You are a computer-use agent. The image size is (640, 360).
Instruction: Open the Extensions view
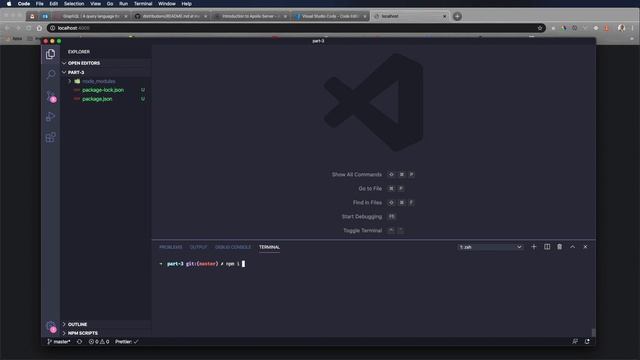tap(51, 138)
